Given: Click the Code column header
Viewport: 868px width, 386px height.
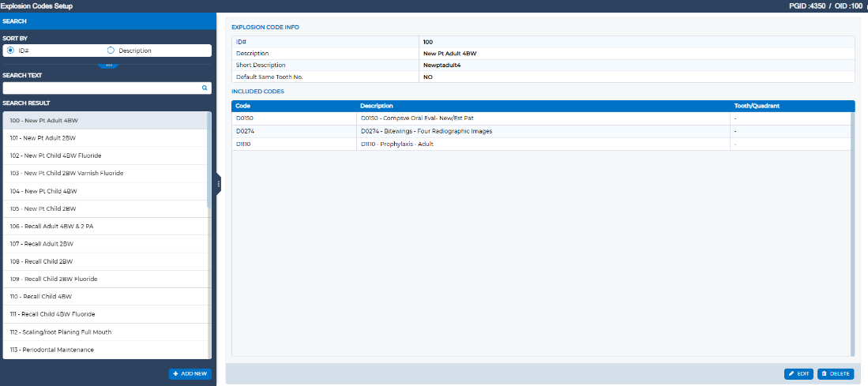Looking at the screenshot, I should [x=243, y=106].
